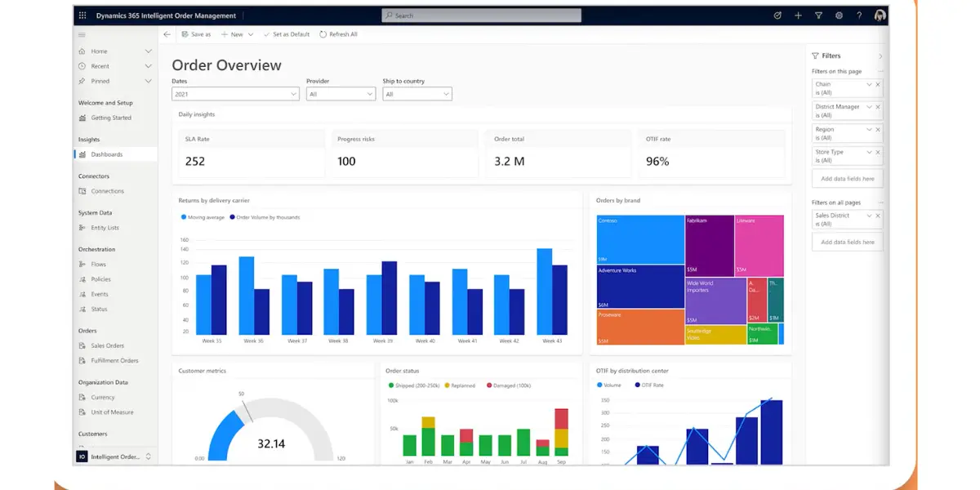Open the app launcher waffle icon
The image size is (980, 490).
pos(82,16)
